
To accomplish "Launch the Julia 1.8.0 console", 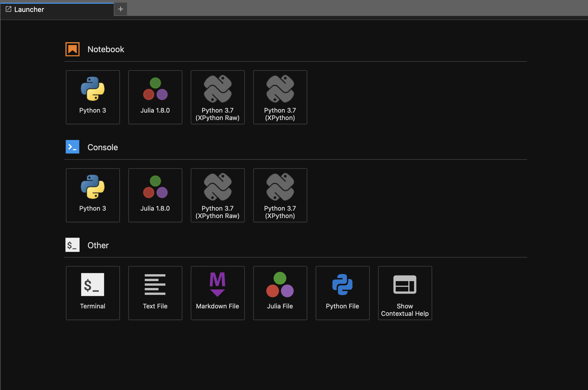I will [x=155, y=195].
